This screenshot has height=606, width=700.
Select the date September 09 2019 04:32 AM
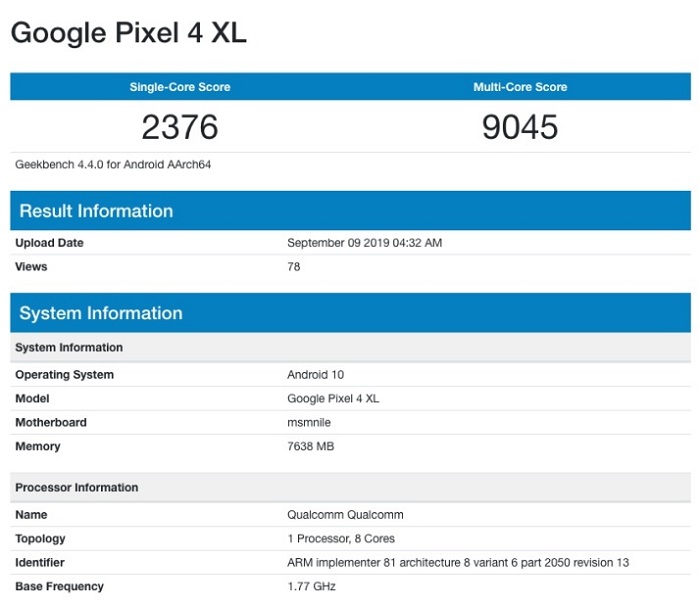(365, 242)
